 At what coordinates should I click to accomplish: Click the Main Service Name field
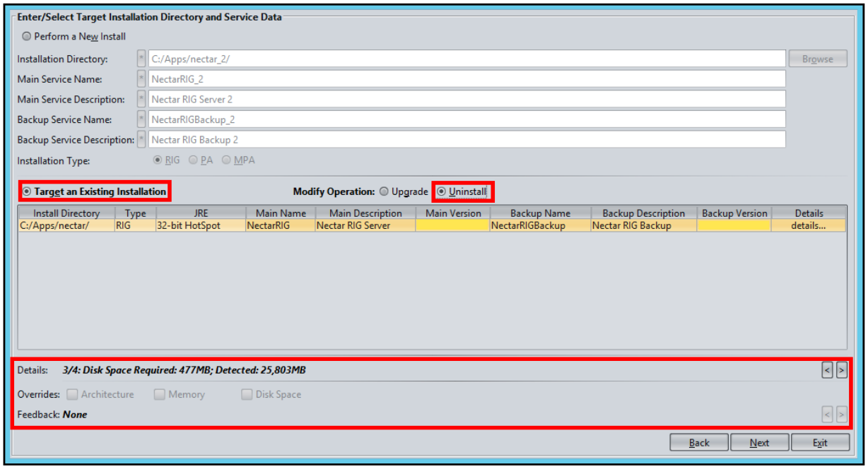(x=467, y=79)
